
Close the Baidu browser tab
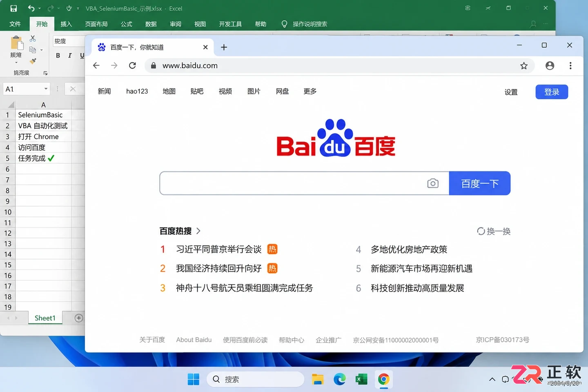pos(205,47)
